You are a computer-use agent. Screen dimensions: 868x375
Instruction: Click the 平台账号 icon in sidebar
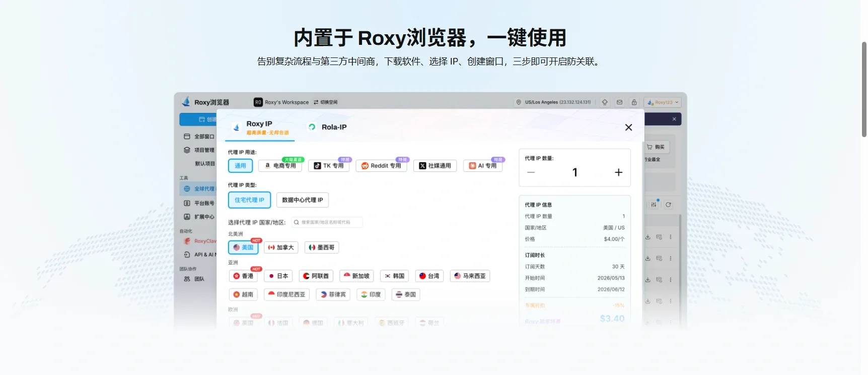click(187, 203)
